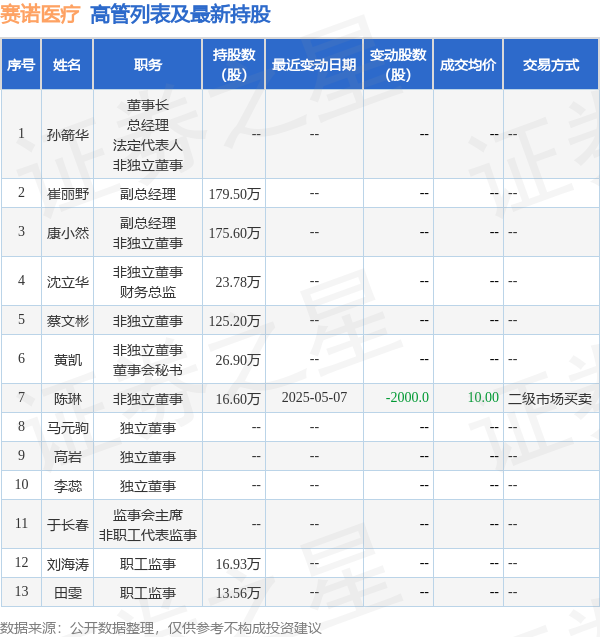600x637 pixels.
Task: Click the 13.56万 shareholding value
Action: click(x=238, y=593)
